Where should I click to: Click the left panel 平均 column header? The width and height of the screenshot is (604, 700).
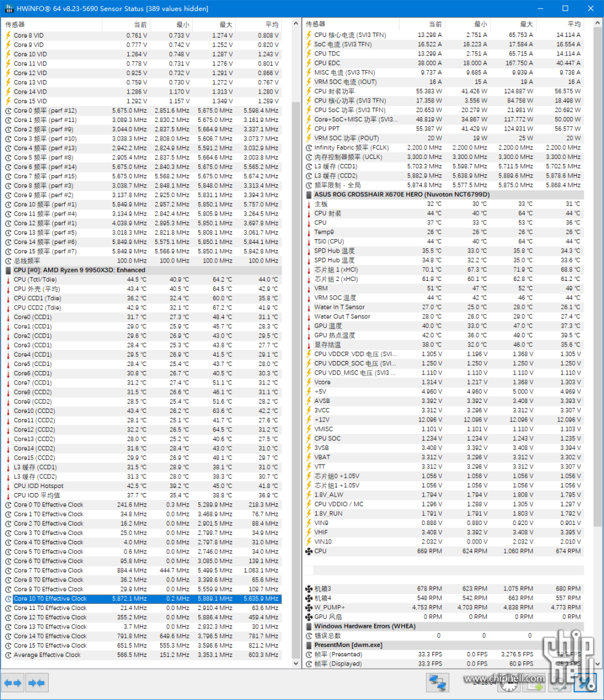pos(258,25)
